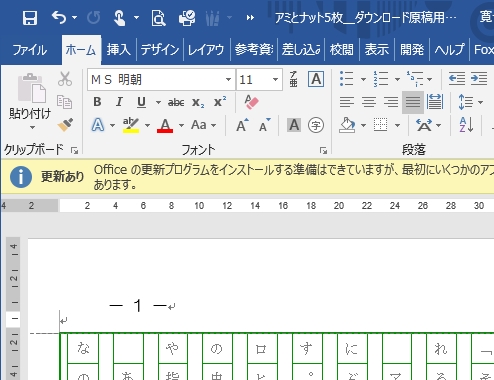Expand the font name dropdown list

(x=228, y=80)
